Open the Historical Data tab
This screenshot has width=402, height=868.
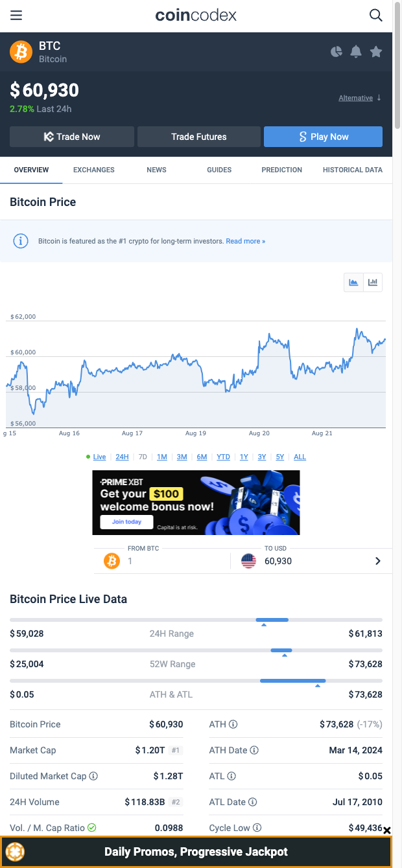[x=352, y=170]
